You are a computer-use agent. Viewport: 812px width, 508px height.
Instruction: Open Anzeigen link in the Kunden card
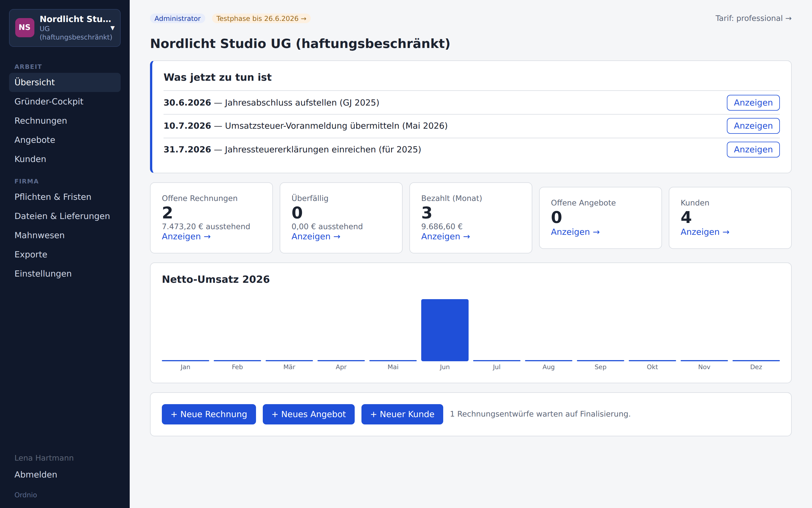tap(705, 232)
